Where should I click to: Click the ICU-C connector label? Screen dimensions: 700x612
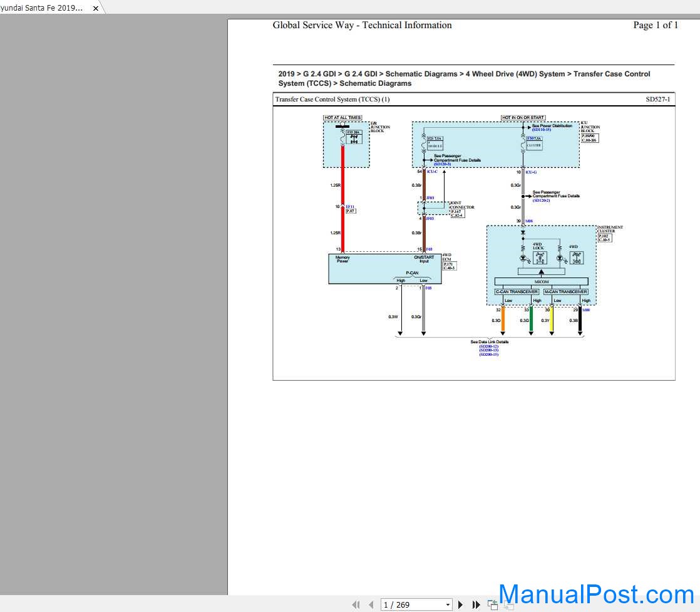432,172
